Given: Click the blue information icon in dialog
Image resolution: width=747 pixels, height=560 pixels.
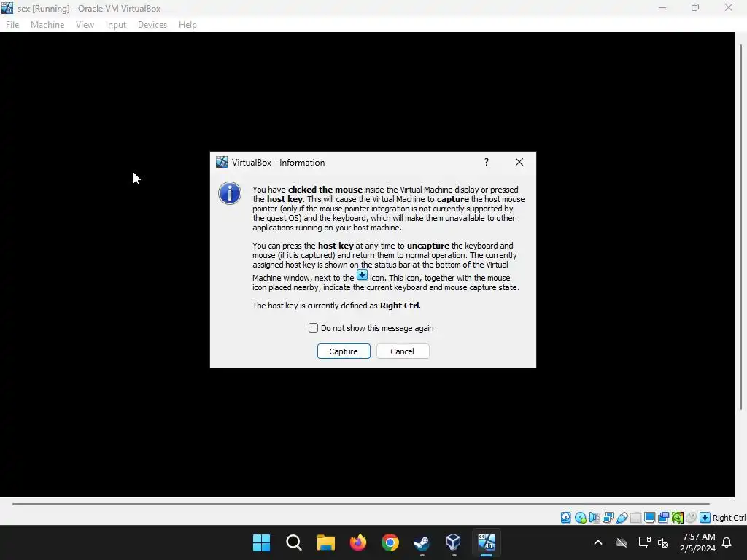Looking at the screenshot, I should (x=230, y=193).
